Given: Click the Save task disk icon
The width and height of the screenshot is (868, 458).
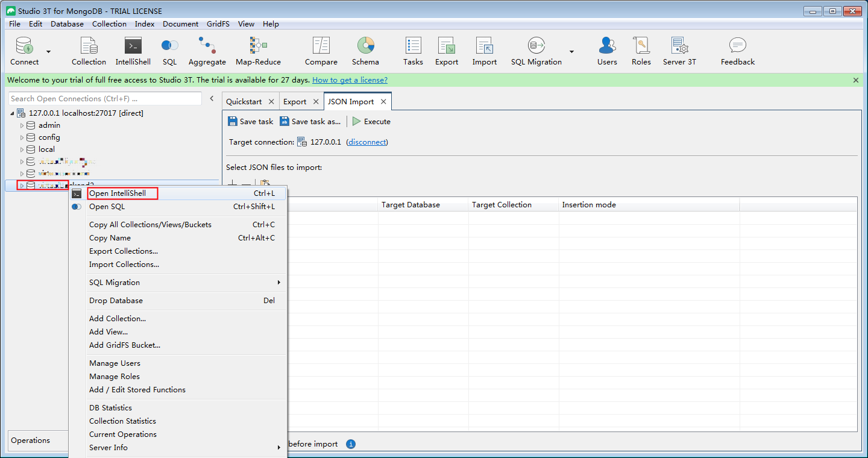Looking at the screenshot, I should click(233, 122).
